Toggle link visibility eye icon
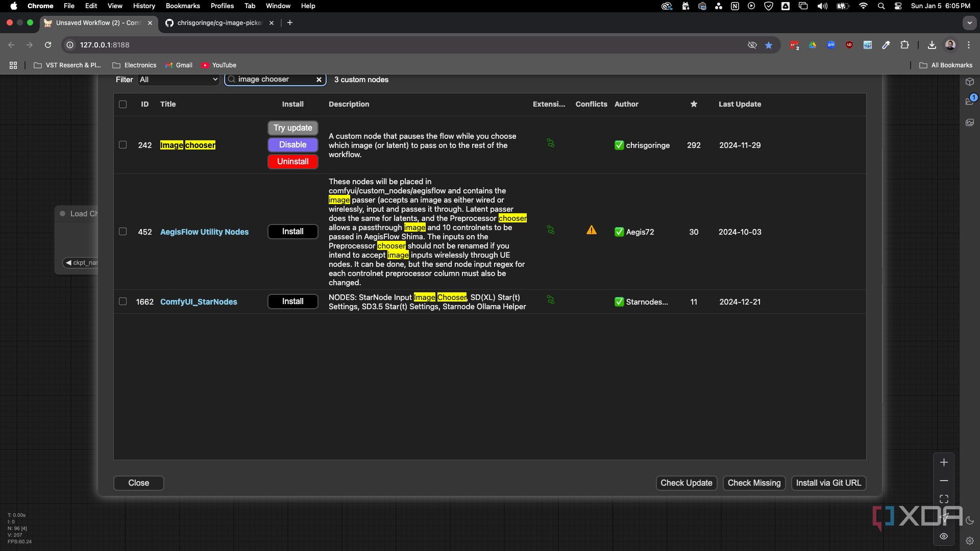Screen dimensions: 980x551 point(944,536)
